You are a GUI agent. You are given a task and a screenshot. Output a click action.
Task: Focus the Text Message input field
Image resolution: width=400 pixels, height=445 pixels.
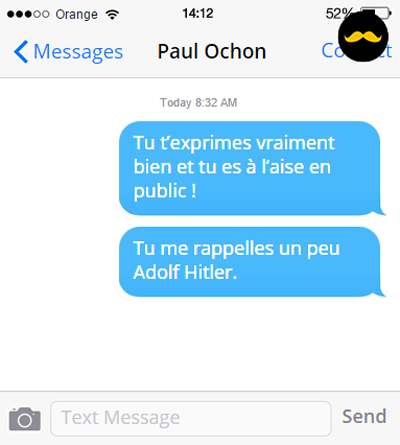click(x=191, y=418)
